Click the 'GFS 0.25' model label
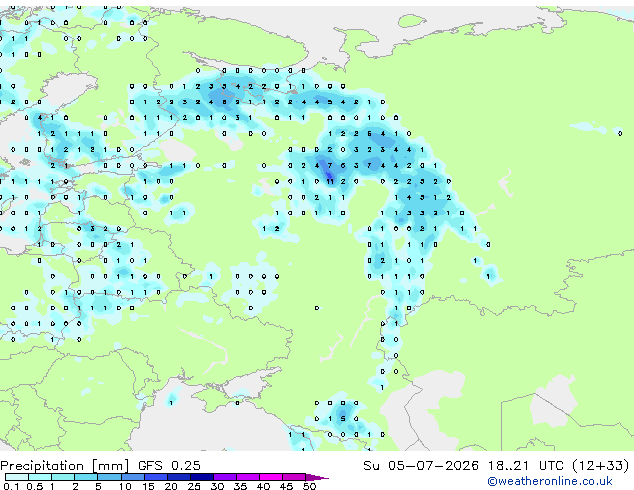Viewport: 634px width, 490px height. 169,465
